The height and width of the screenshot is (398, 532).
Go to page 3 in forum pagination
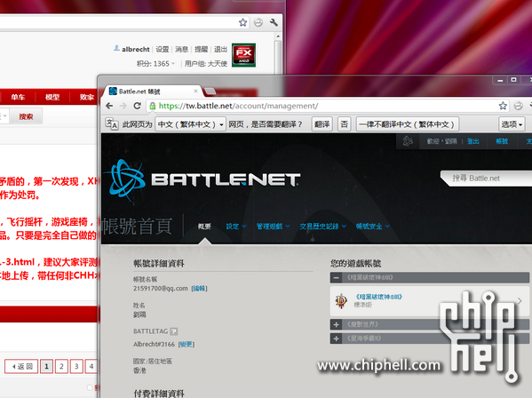[76, 366]
